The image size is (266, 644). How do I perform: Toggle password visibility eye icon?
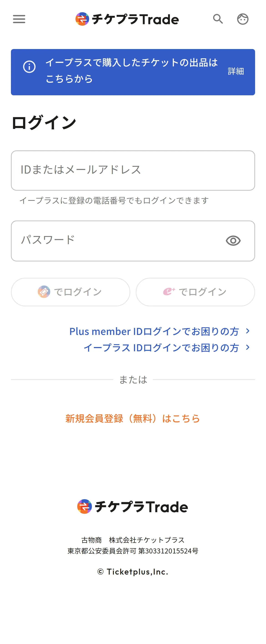pos(233,241)
